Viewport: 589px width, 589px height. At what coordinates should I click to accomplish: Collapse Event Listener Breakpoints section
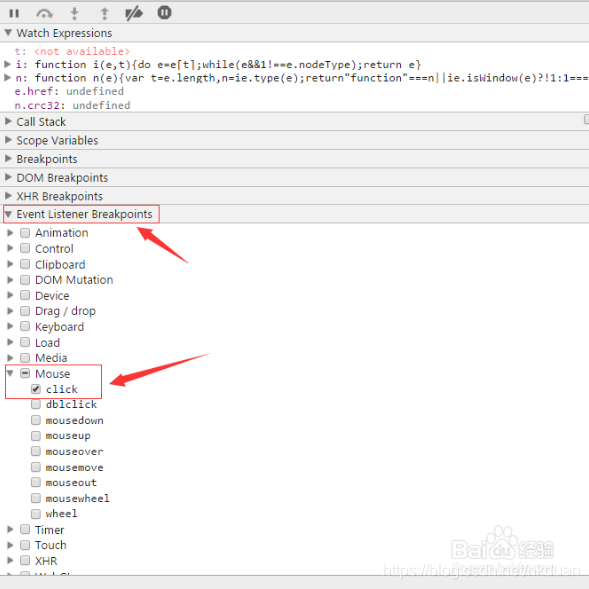pos(8,214)
